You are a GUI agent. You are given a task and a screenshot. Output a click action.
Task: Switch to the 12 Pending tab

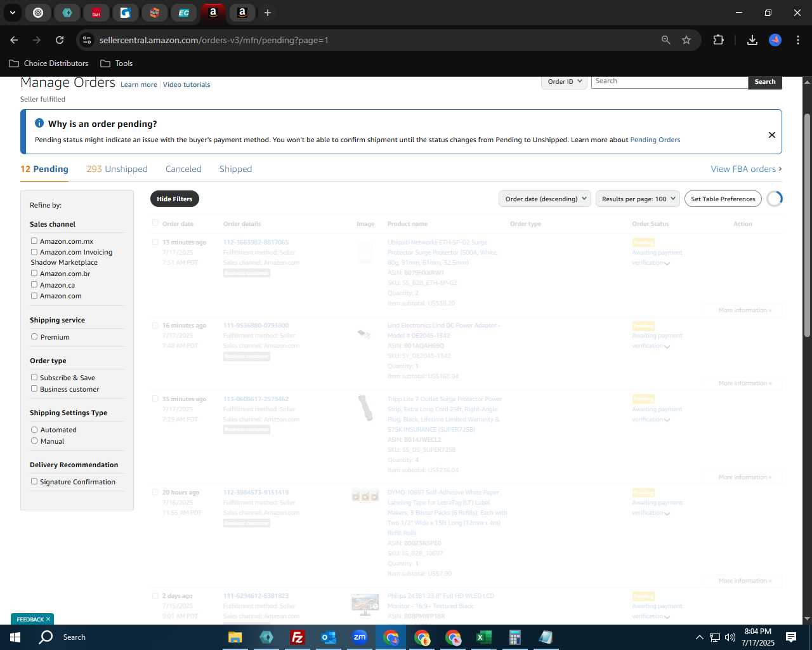tap(44, 169)
